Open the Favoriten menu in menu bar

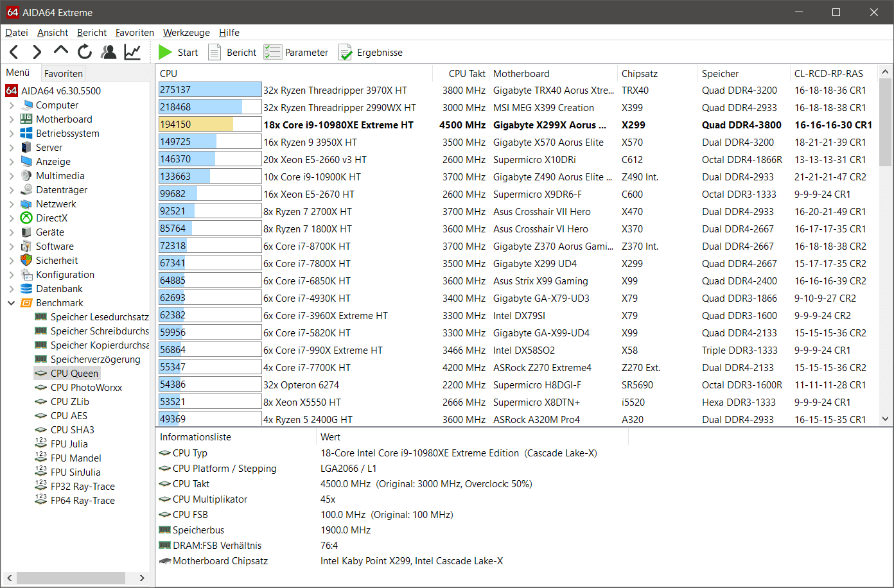[135, 32]
